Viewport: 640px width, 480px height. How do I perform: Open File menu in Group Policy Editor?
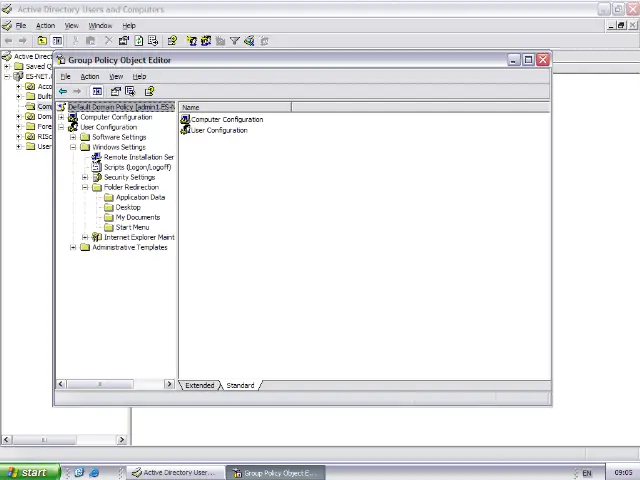pos(65,76)
